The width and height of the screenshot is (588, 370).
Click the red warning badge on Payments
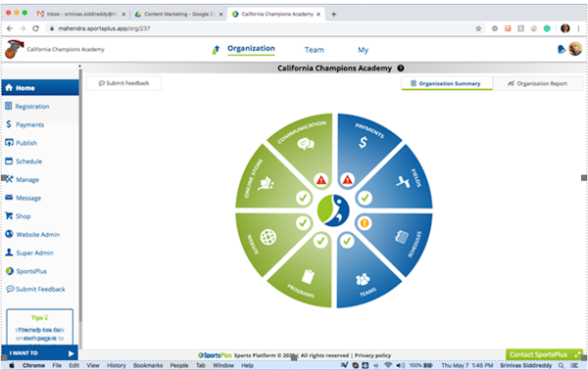[348, 180]
